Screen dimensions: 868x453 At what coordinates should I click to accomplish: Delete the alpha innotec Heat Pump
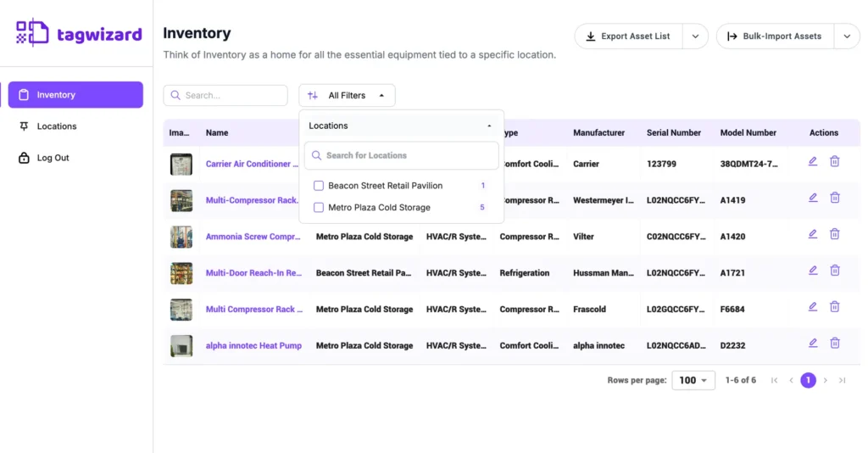coord(835,343)
